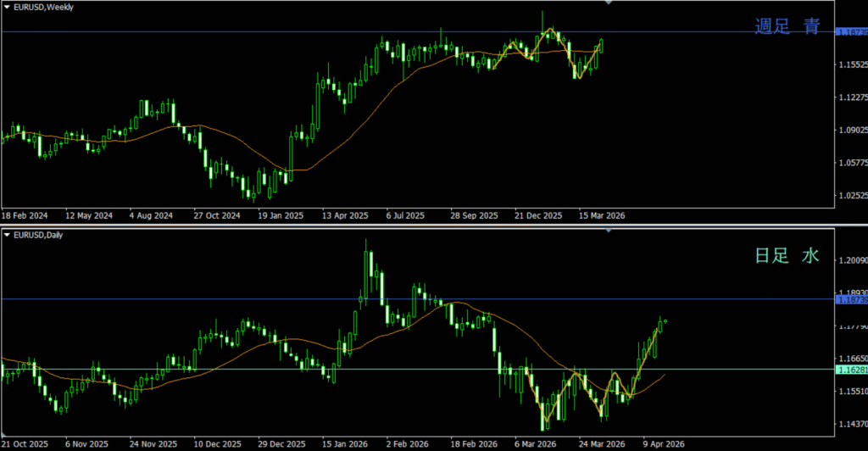Click the 1.0252 price level on Weekly scale

pos(851,196)
